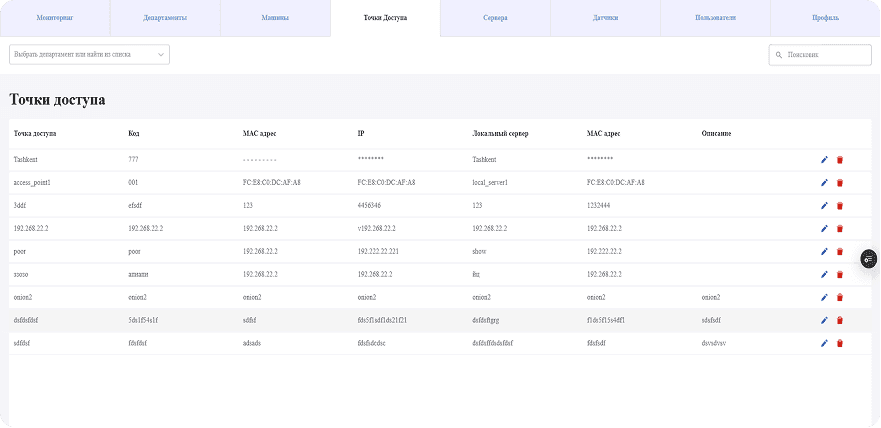
Task: Select the code cell 777
Action: (x=133, y=160)
